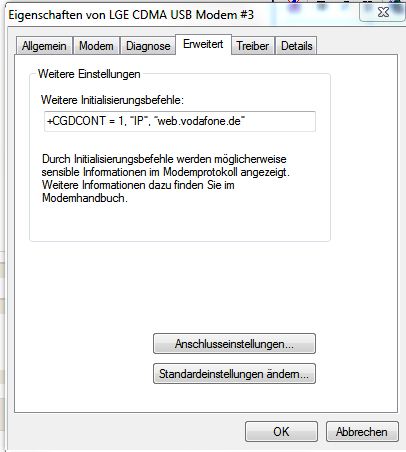The image size is (406, 452).
Task: Show the Details tab
Action: tap(297, 46)
